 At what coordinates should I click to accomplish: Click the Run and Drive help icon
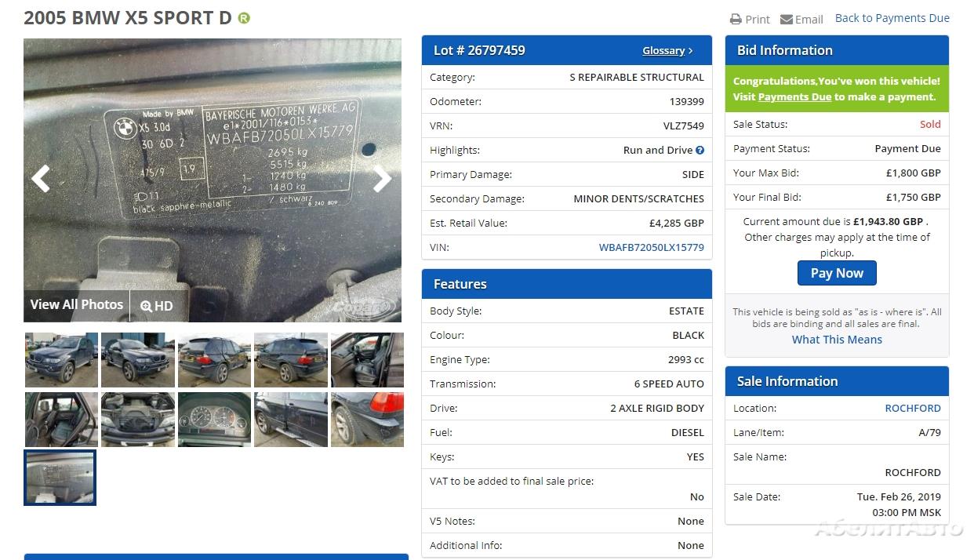point(700,150)
